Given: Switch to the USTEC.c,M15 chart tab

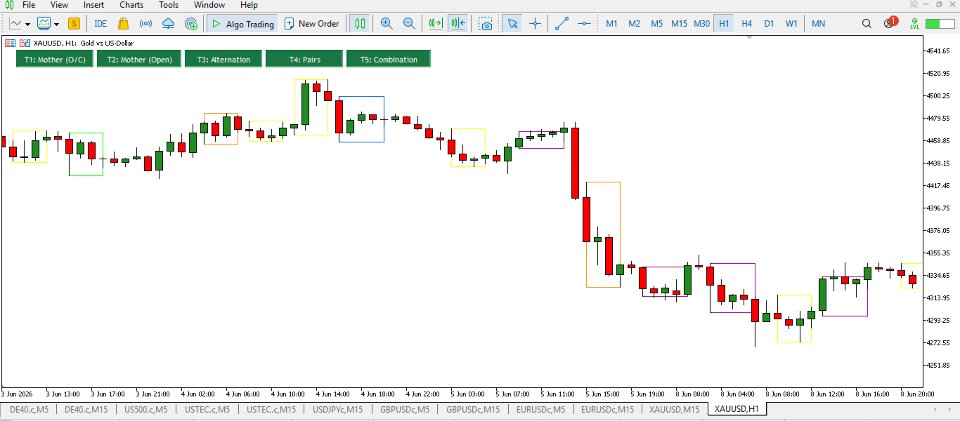Looking at the screenshot, I should click(271, 409).
